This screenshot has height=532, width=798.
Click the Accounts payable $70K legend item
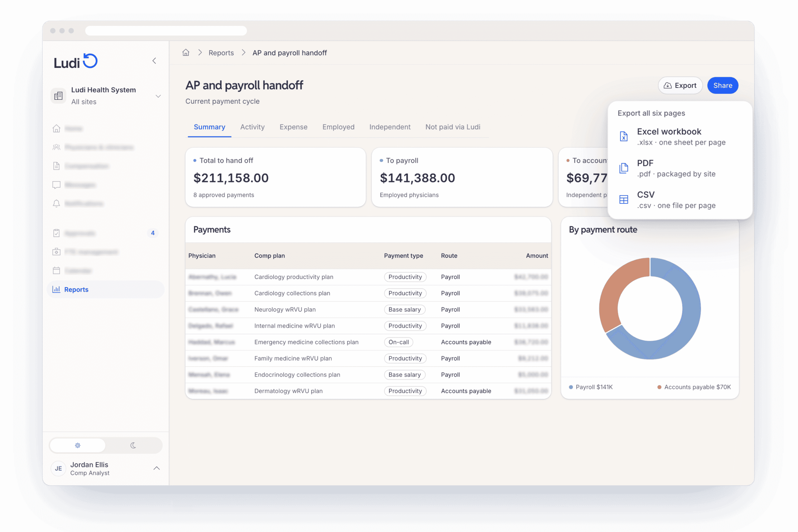click(x=694, y=387)
